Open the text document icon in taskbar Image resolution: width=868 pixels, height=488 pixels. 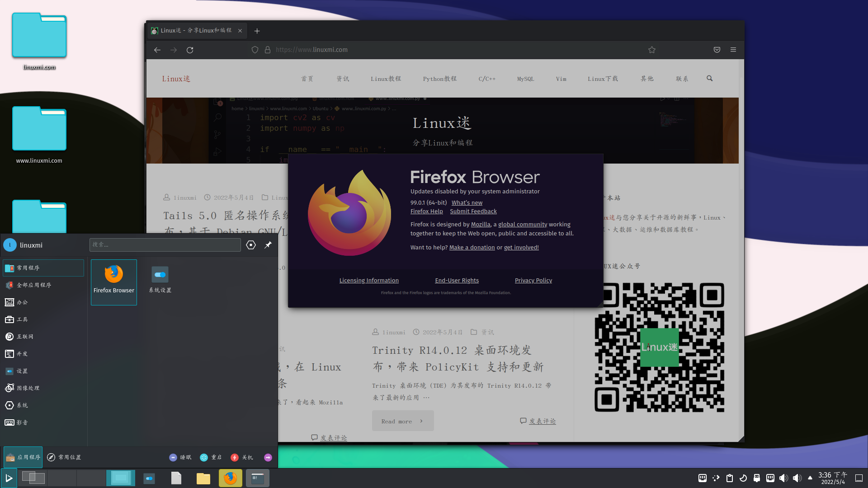tap(176, 478)
